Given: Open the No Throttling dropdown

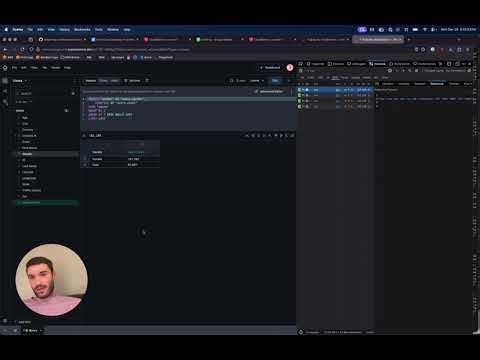Looking at the screenshot, I should coord(455,71).
